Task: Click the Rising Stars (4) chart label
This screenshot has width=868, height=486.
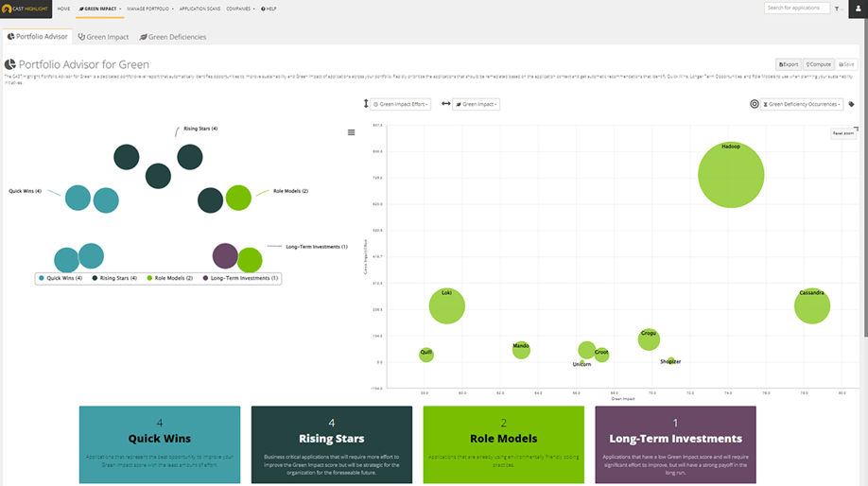Action: pos(200,129)
